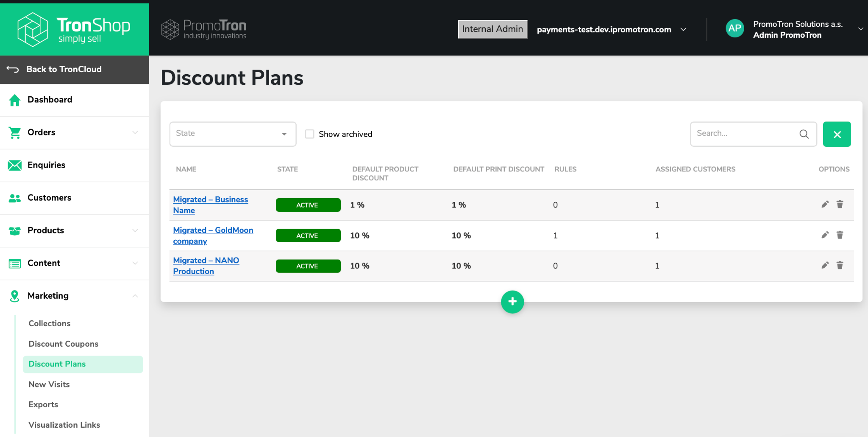Screen dimensions: 868x437
Task: Click the AP user avatar
Action: pyautogui.click(x=734, y=28)
